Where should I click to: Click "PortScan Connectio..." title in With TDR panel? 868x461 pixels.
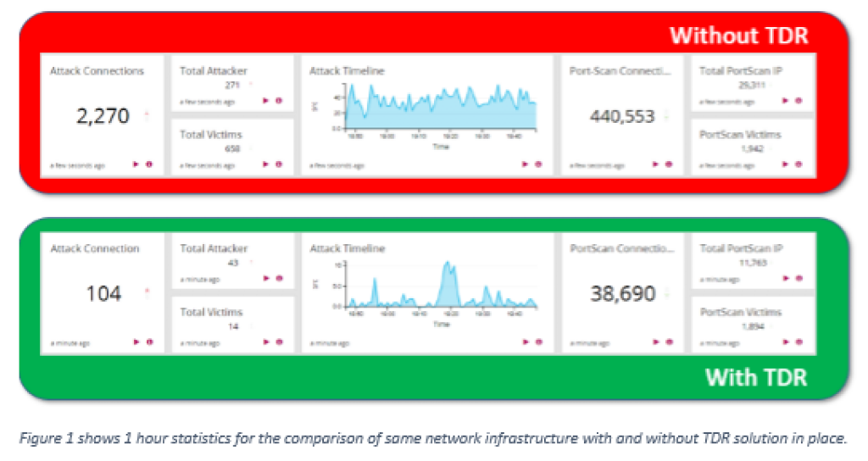(x=622, y=248)
